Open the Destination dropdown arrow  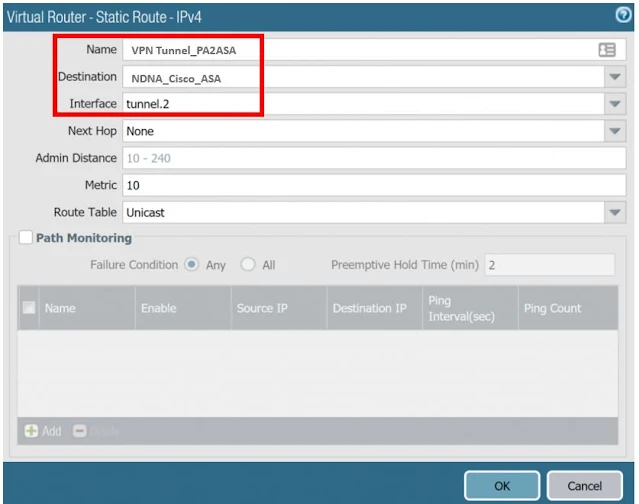point(614,77)
